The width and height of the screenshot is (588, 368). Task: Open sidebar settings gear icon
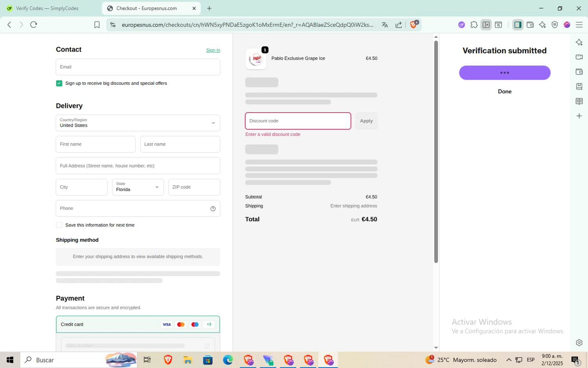tap(579, 342)
